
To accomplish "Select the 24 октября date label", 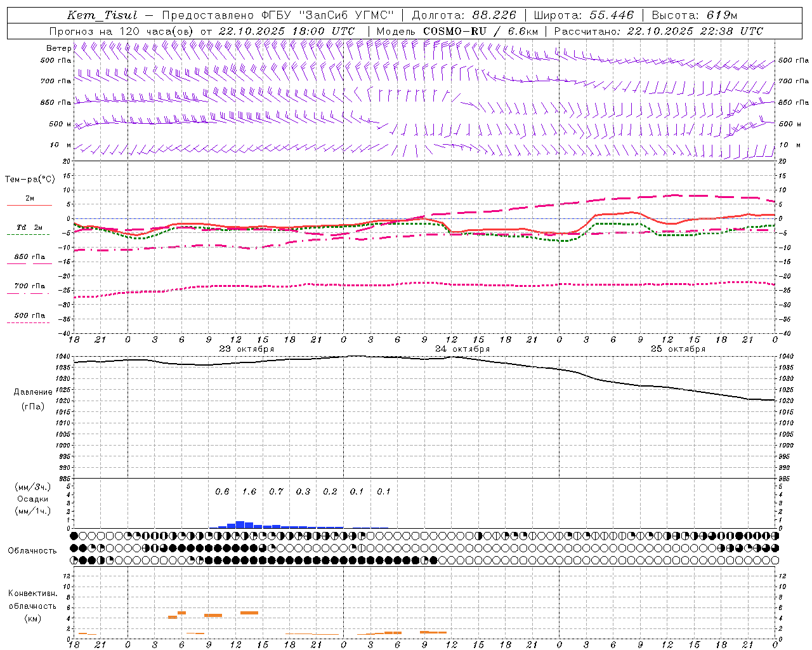I will pos(462,349).
